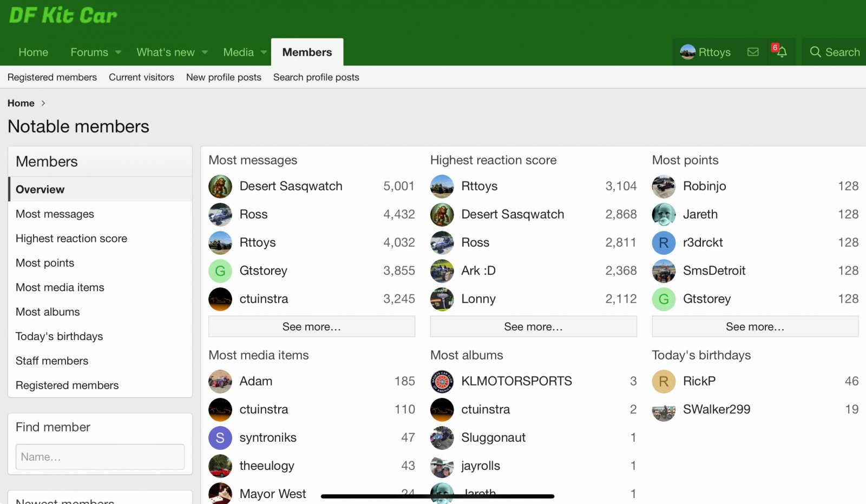
Task: Click KLMOTORSPORTS avatar
Action: (x=442, y=381)
